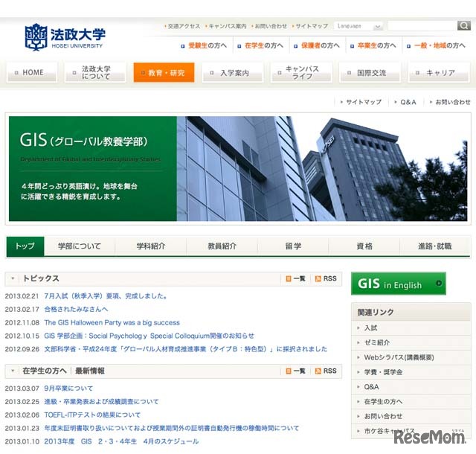Screen dimensions: 476x454
Task: Select 入学案内 navigation item
Action: 232,72
